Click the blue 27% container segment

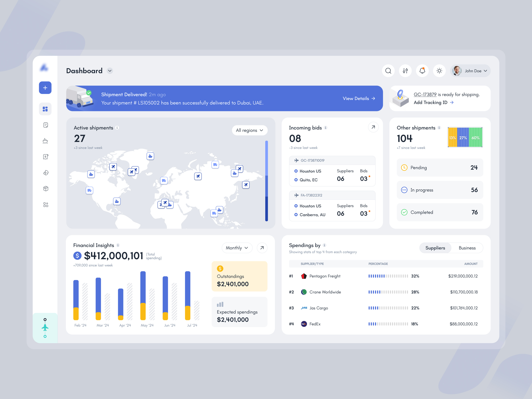pyautogui.click(x=463, y=137)
